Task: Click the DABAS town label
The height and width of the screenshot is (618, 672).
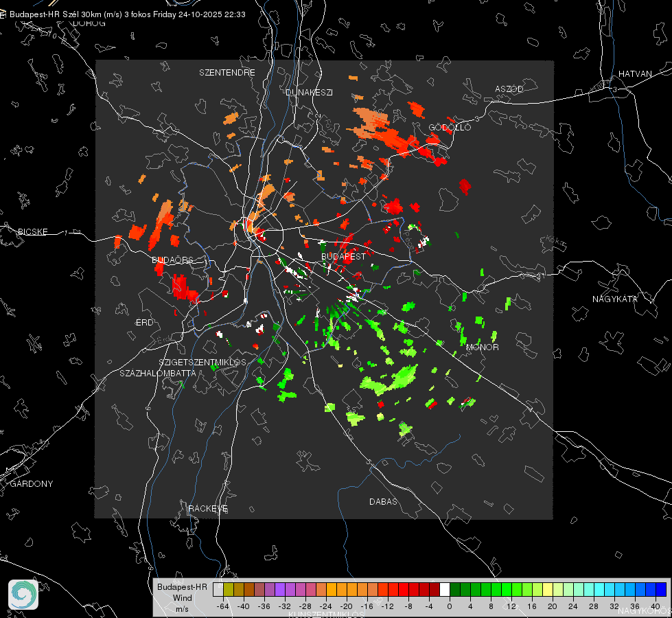Action: coord(383,502)
